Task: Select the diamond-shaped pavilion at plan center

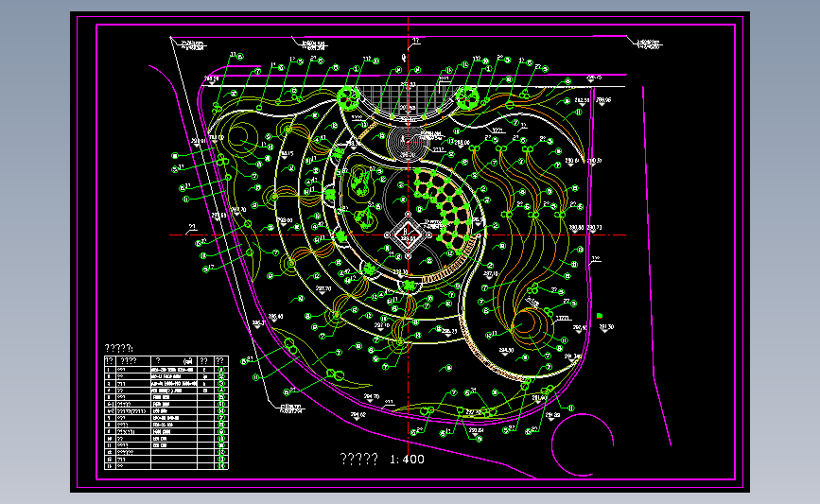Action: (408, 235)
